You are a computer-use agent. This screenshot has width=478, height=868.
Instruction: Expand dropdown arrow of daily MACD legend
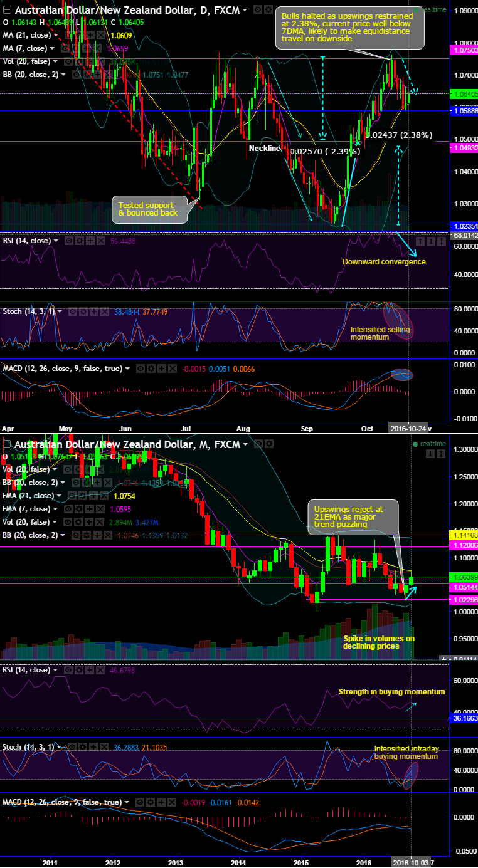pyautogui.click(x=127, y=369)
